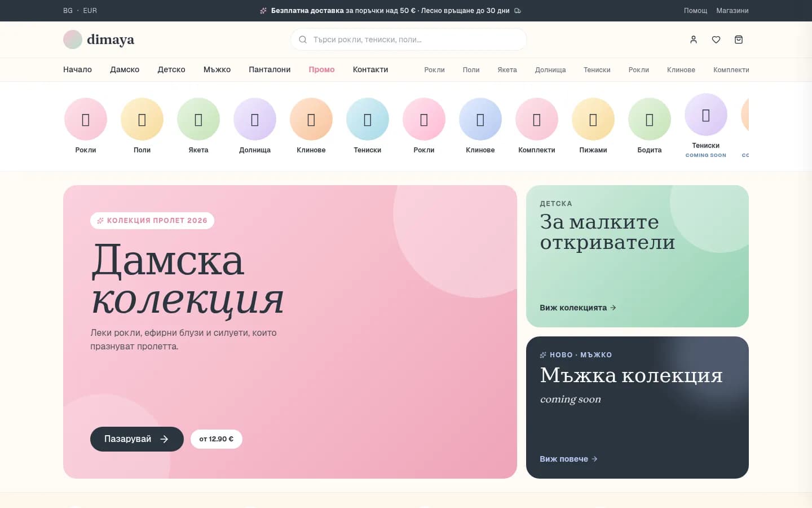Select the yellow Пижами category circle

593,119
